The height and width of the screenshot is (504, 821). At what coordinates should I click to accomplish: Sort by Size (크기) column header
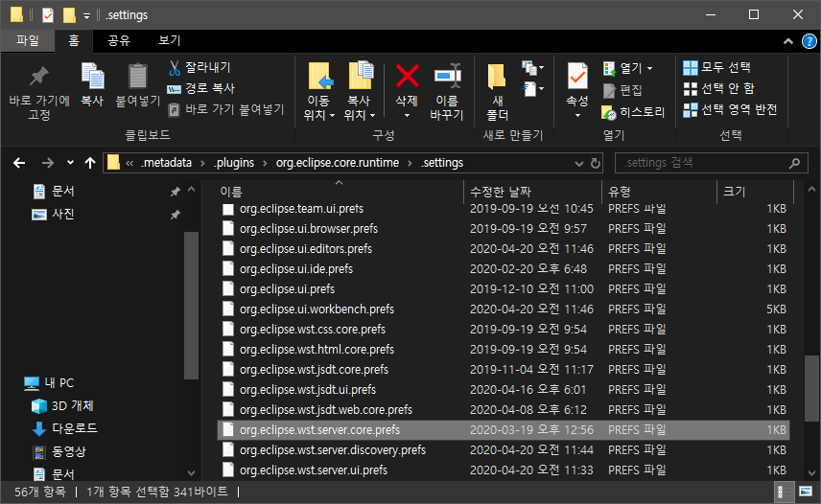pos(755,192)
